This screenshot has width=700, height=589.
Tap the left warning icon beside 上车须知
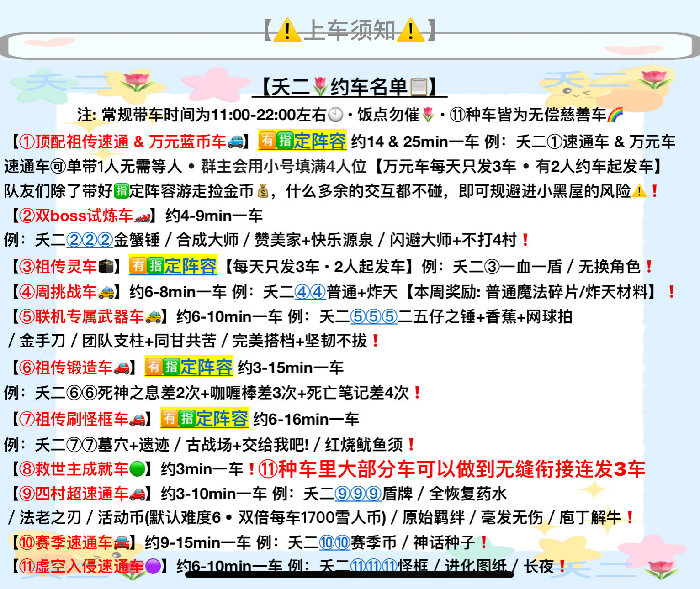click(287, 31)
